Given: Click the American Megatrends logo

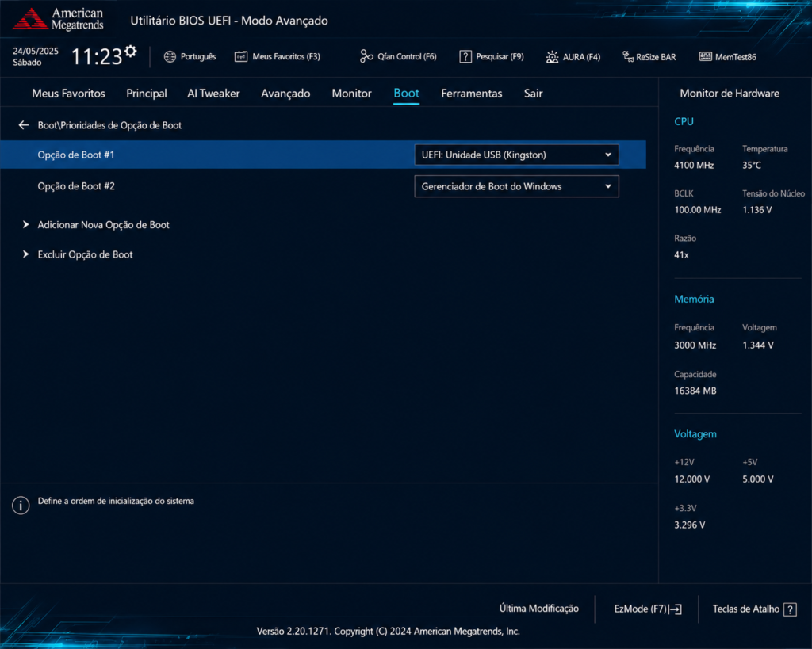Looking at the screenshot, I should [58, 19].
